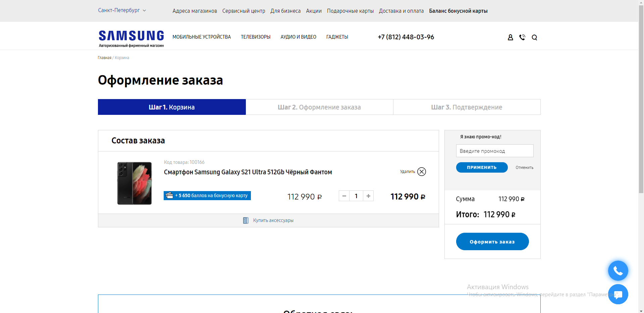
Task: Select Шаг 2. Оформление заказа tab
Action: (x=319, y=107)
